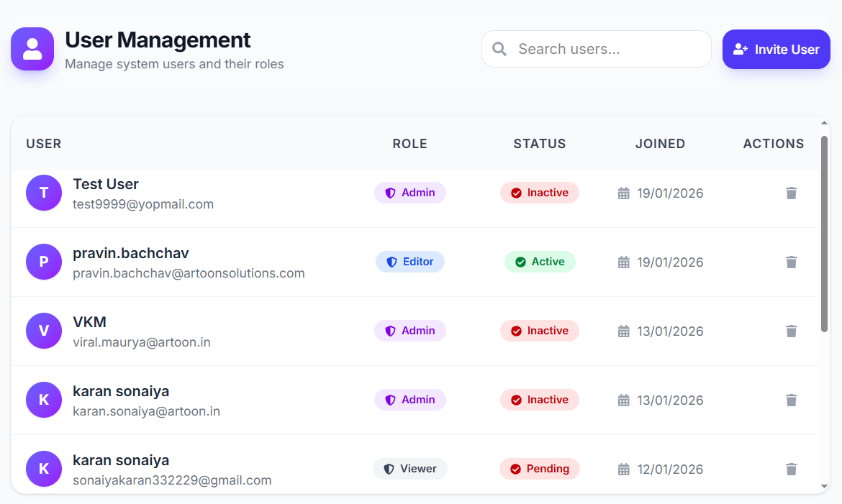The image size is (842, 504).
Task: Delete karan.sonaiya@artoon.in using trash icon
Action: pos(791,400)
